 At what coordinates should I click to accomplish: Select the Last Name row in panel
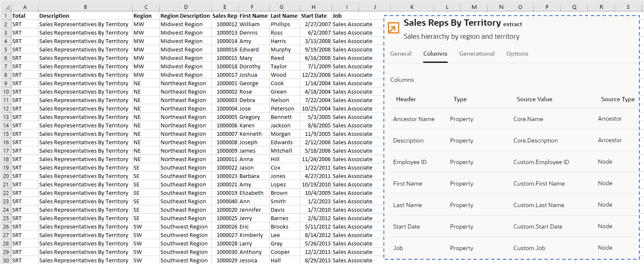pos(514,205)
